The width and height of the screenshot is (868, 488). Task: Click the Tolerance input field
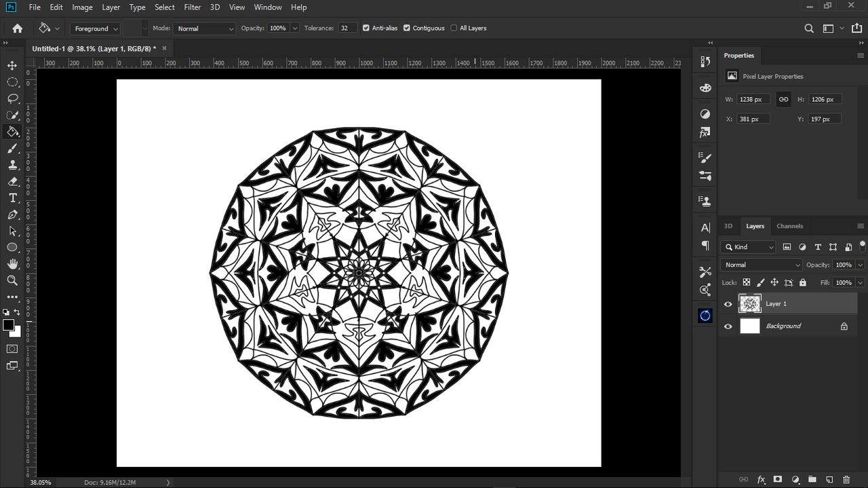[347, 29]
